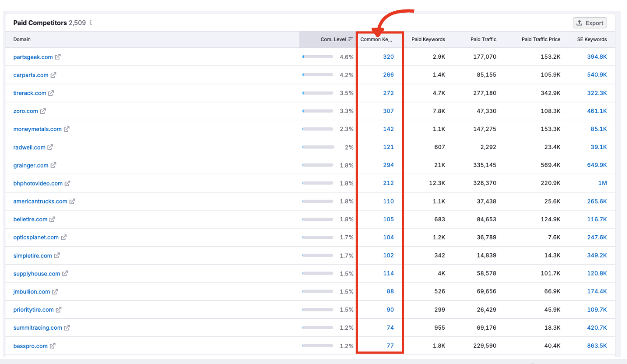Image resolution: width=627 pixels, height=364 pixels.
Task: Open grainger.com via its external link icon
Action: click(54, 165)
